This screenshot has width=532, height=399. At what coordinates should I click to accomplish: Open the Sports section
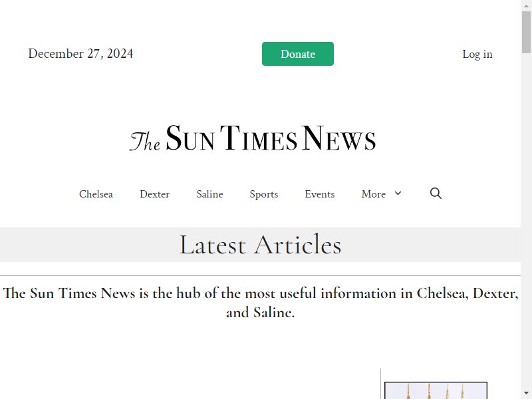click(263, 194)
